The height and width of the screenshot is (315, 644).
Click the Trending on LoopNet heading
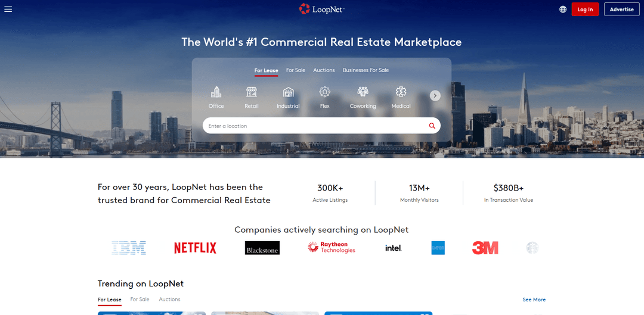pyautogui.click(x=141, y=283)
